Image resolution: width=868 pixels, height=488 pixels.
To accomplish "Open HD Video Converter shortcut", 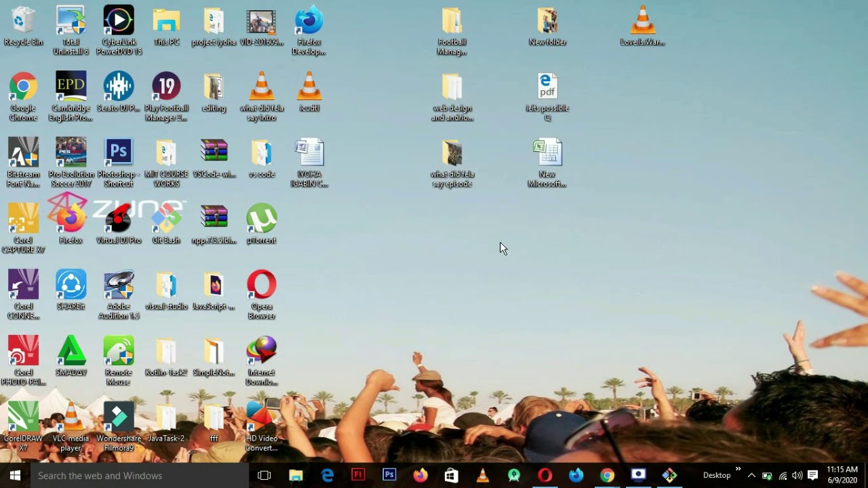I will point(261,427).
